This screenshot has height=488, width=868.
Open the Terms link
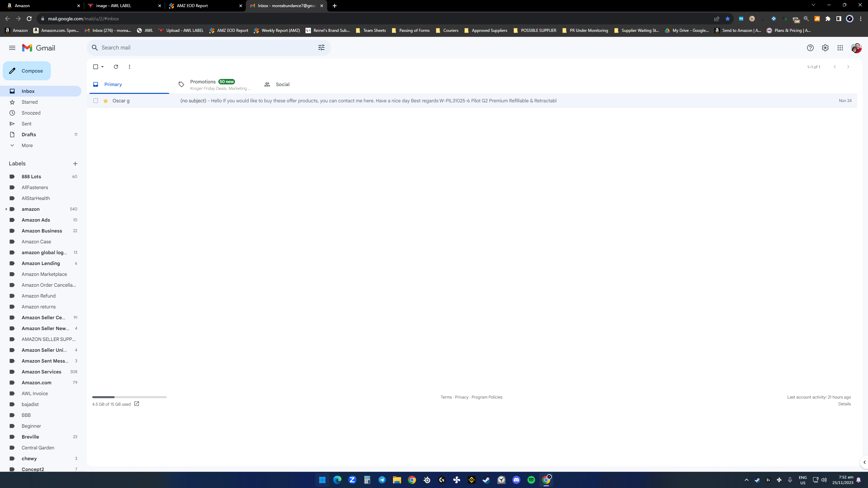446,397
